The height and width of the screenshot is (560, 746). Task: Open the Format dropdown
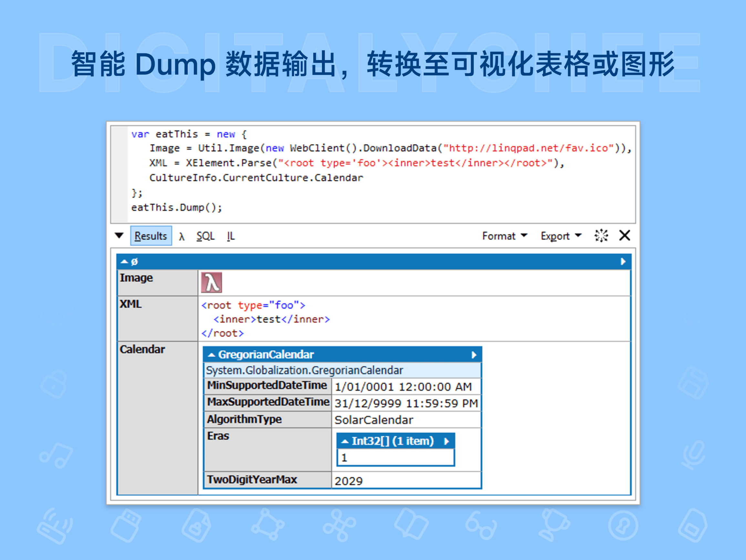tap(504, 235)
